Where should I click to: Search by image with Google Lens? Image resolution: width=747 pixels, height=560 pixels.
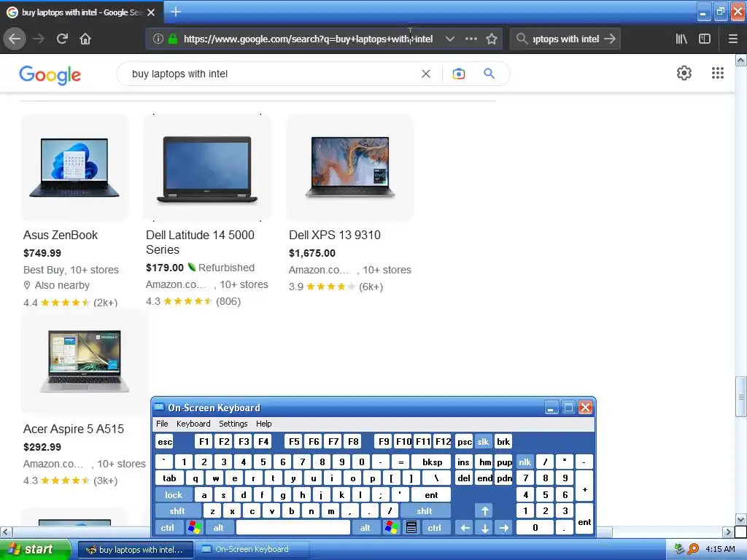tap(459, 74)
